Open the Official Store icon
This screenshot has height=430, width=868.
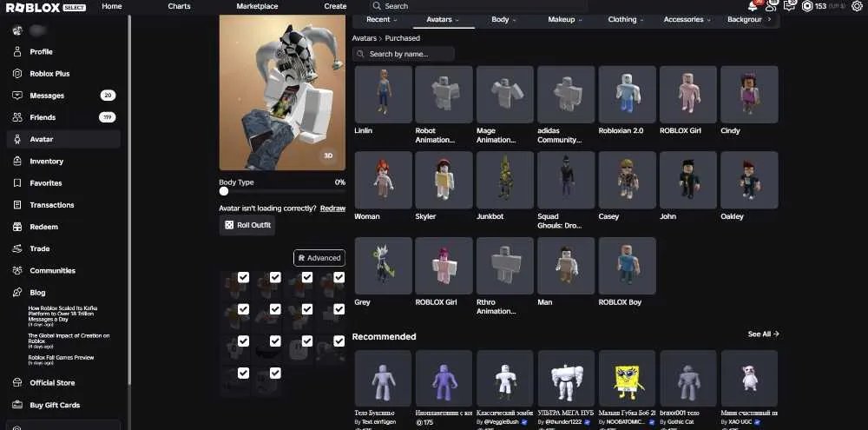17,383
